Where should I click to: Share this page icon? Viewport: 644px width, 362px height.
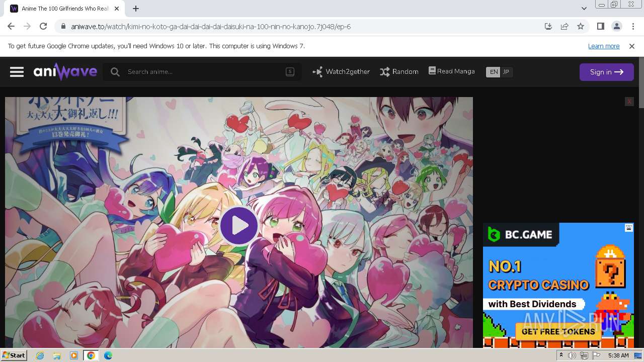[565, 26]
